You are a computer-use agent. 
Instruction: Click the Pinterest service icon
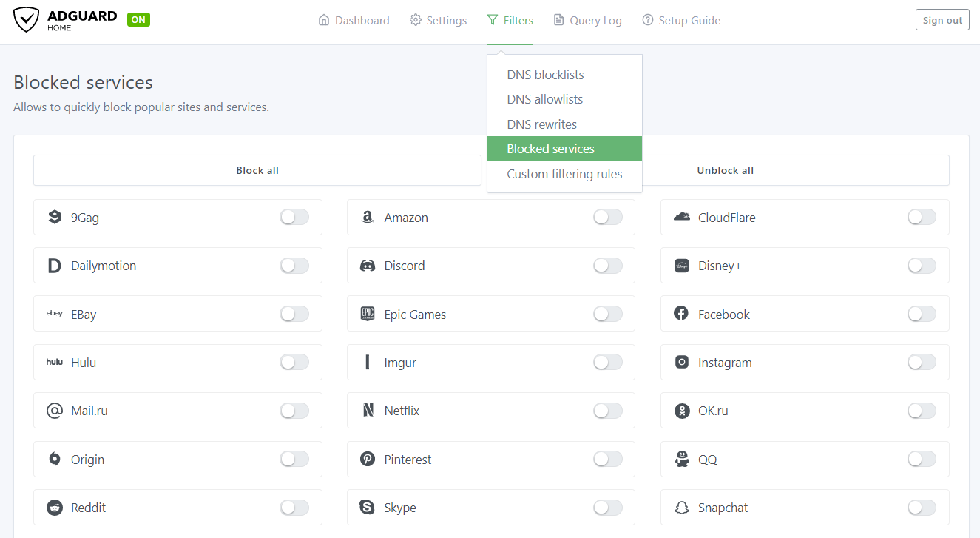pyautogui.click(x=368, y=459)
